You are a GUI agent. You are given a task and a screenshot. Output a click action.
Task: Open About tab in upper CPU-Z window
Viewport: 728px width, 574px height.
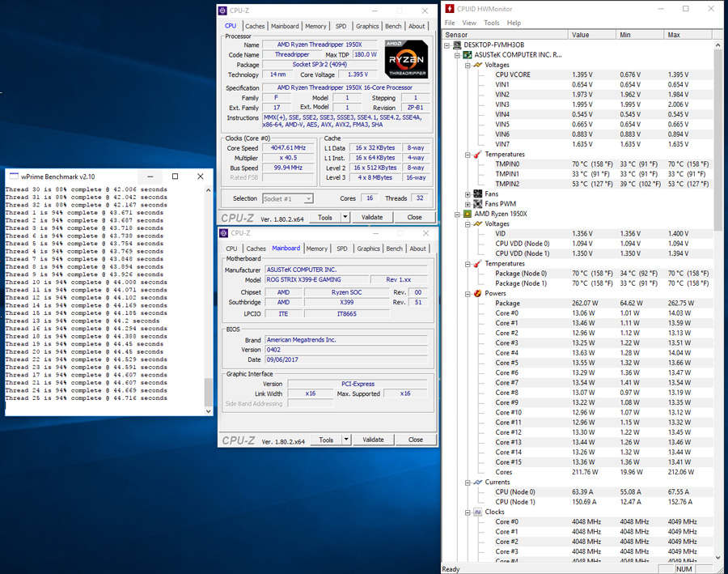417,27
